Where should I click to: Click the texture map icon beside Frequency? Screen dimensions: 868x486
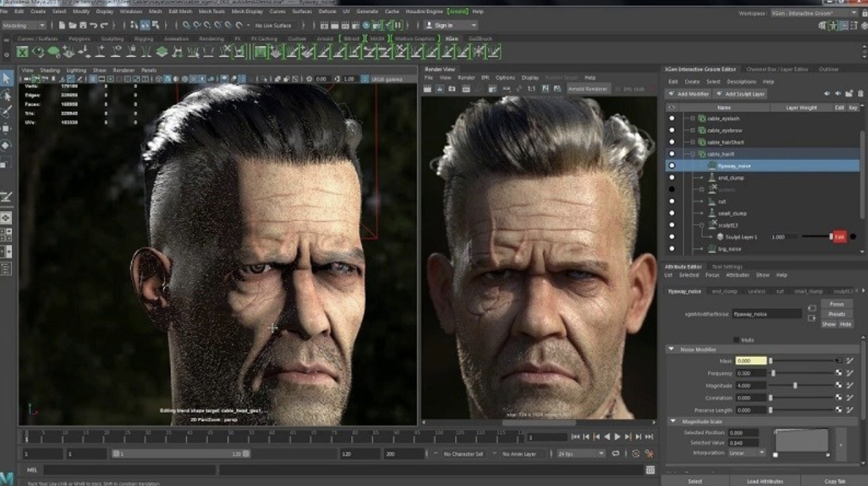(839, 373)
